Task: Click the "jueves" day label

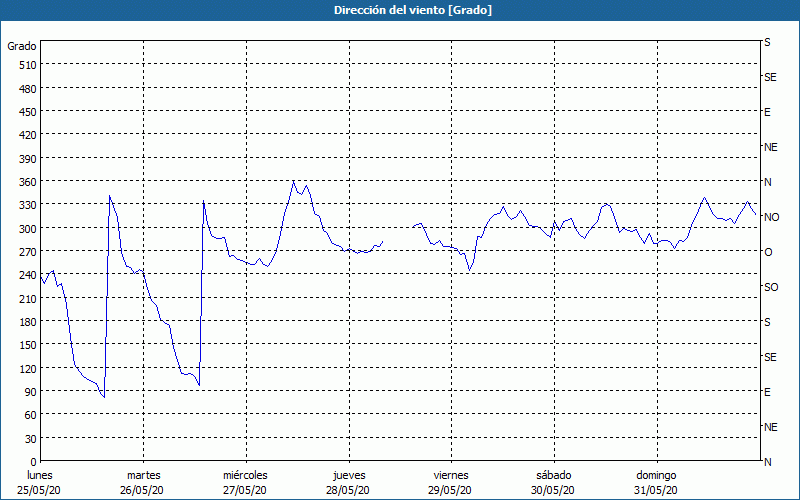Action: 349,476
